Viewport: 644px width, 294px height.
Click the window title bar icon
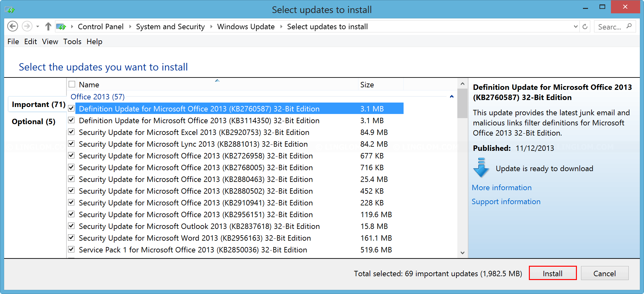(10, 10)
